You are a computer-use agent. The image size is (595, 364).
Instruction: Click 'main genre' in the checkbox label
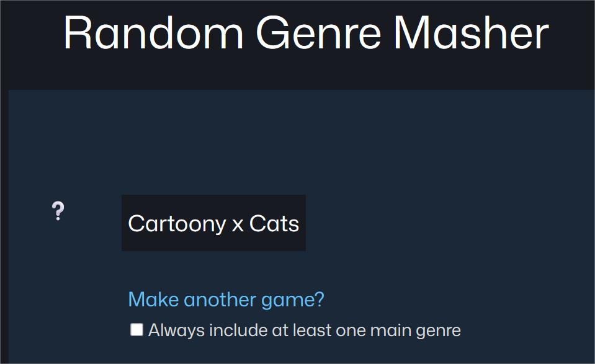(416, 330)
